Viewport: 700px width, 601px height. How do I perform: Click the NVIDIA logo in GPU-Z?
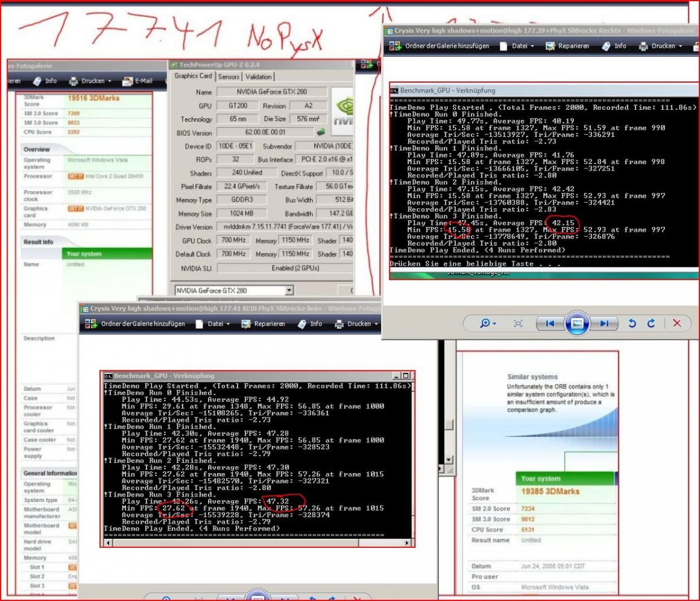coord(344,112)
